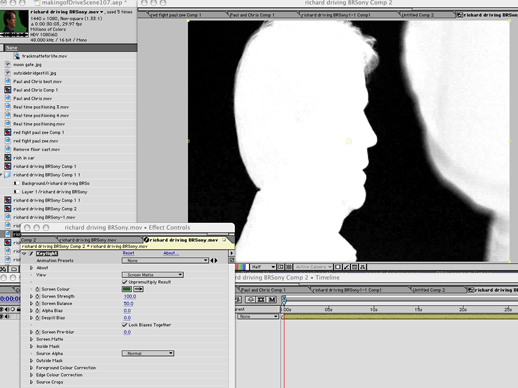Open the Animation Presets None dropdown
The height and width of the screenshot is (388, 518).
pos(165,260)
